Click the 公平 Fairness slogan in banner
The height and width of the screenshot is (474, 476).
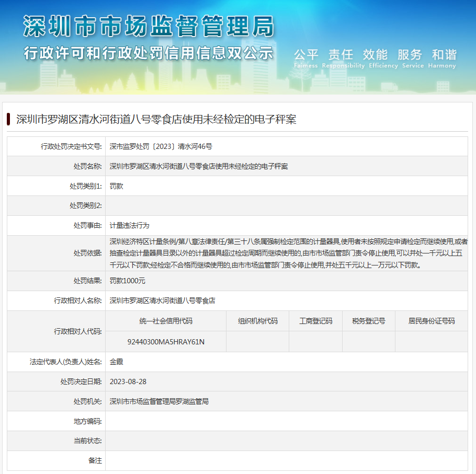click(x=306, y=57)
